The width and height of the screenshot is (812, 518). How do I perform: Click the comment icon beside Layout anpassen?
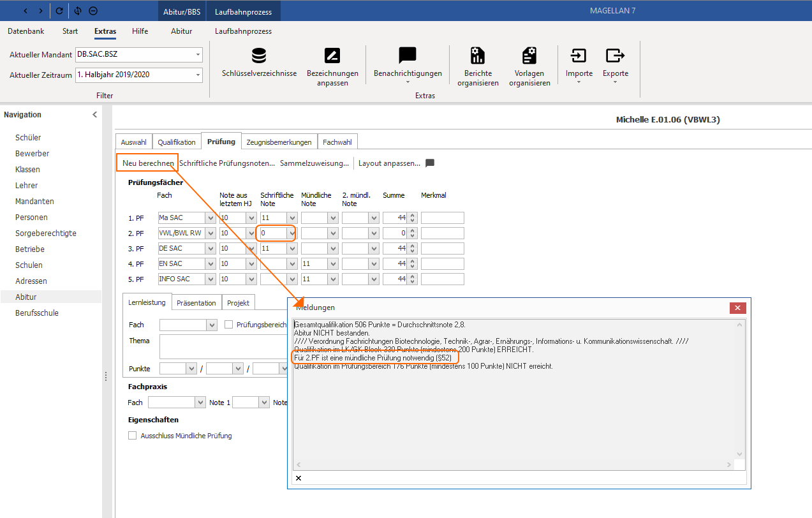click(430, 163)
